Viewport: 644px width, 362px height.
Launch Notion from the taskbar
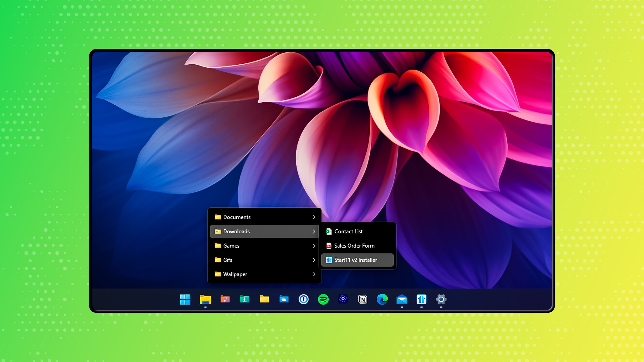(x=363, y=299)
